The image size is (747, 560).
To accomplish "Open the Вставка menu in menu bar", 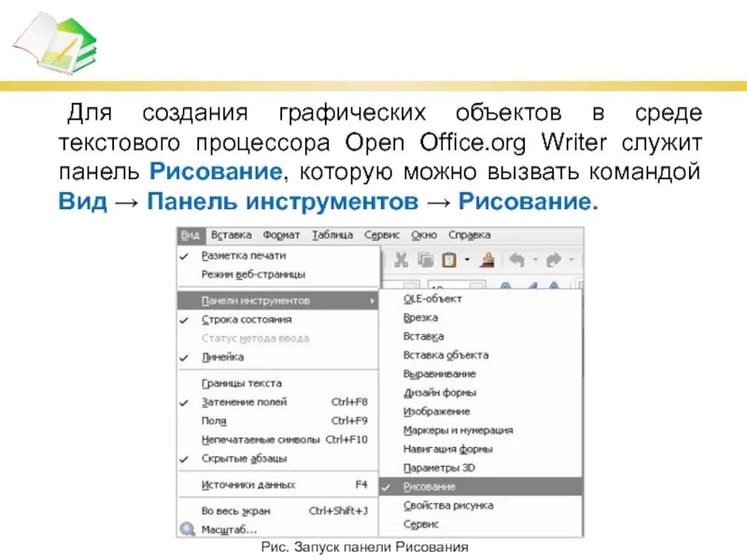I will [x=231, y=235].
